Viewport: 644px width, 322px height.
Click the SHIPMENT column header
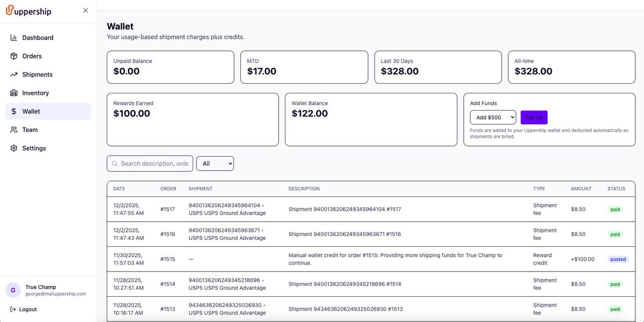pos(201,189)
